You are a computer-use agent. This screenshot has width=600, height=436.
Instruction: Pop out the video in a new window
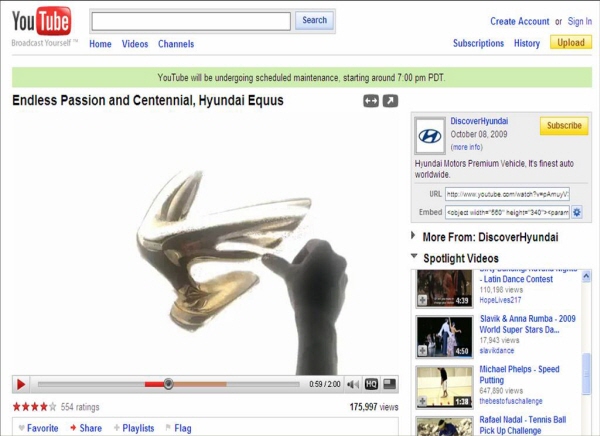[x=390, y=101]
